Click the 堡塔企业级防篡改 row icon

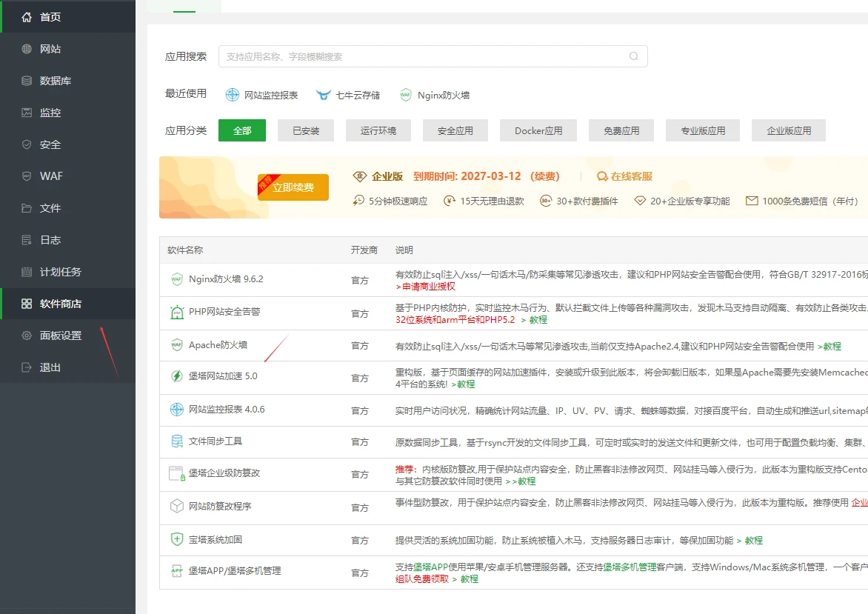point(176,473)
